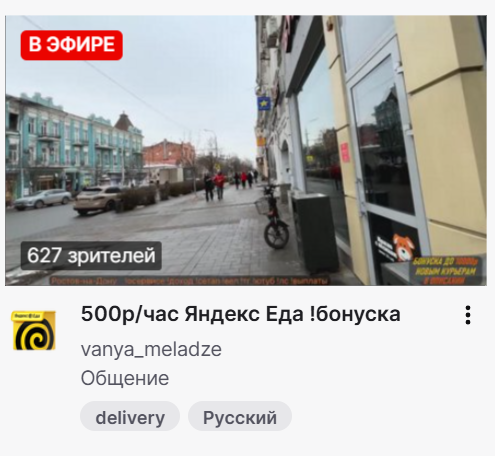Click the orange dog logo on the door
495x456 pixels.
404,247
